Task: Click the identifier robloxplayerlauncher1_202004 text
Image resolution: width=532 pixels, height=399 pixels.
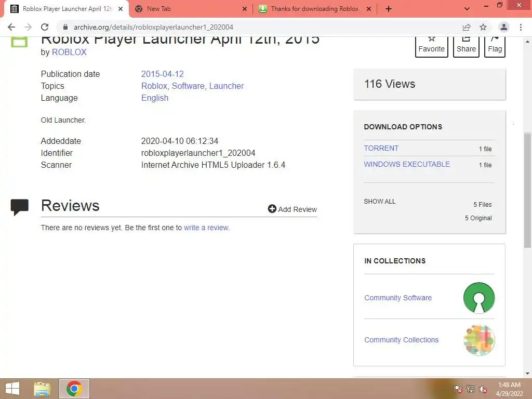Action: click(198, 153)
